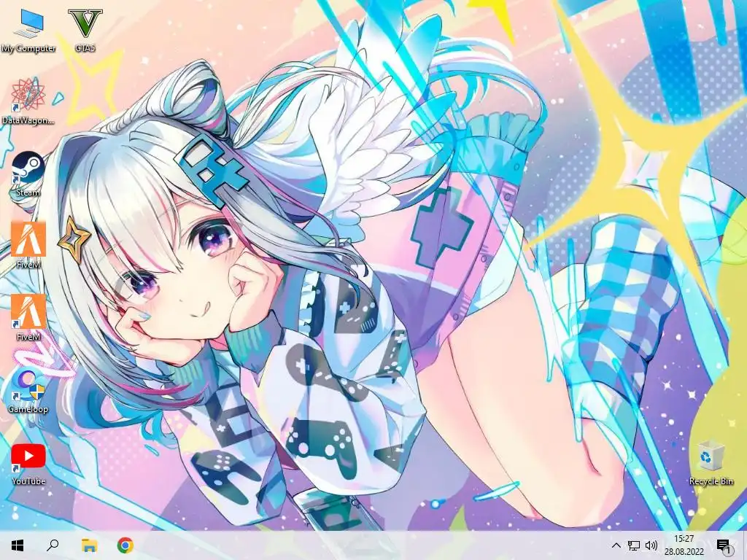Open My Computer desktop icon
This screenshot has width=747, height=560.
tap(28, 30)
